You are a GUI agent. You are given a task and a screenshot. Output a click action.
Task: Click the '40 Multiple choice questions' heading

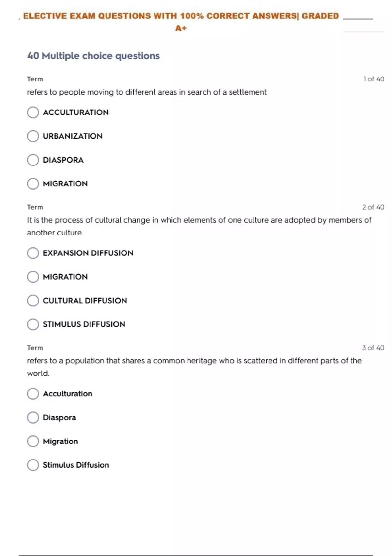pos(93,56)
